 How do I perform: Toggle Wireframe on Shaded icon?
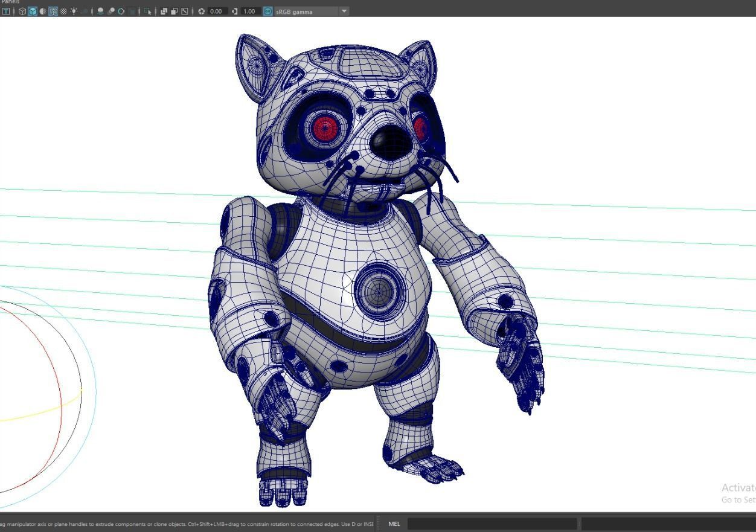coord(53,11)
